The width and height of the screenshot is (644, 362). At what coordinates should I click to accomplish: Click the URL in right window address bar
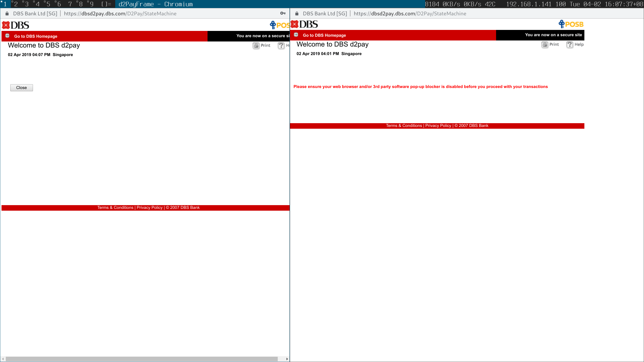click(410, 14)
